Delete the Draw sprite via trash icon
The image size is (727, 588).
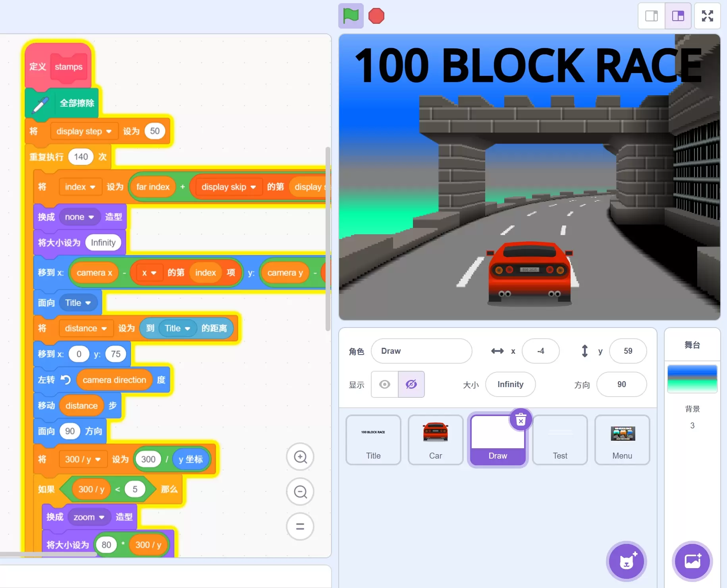[521, 419]
